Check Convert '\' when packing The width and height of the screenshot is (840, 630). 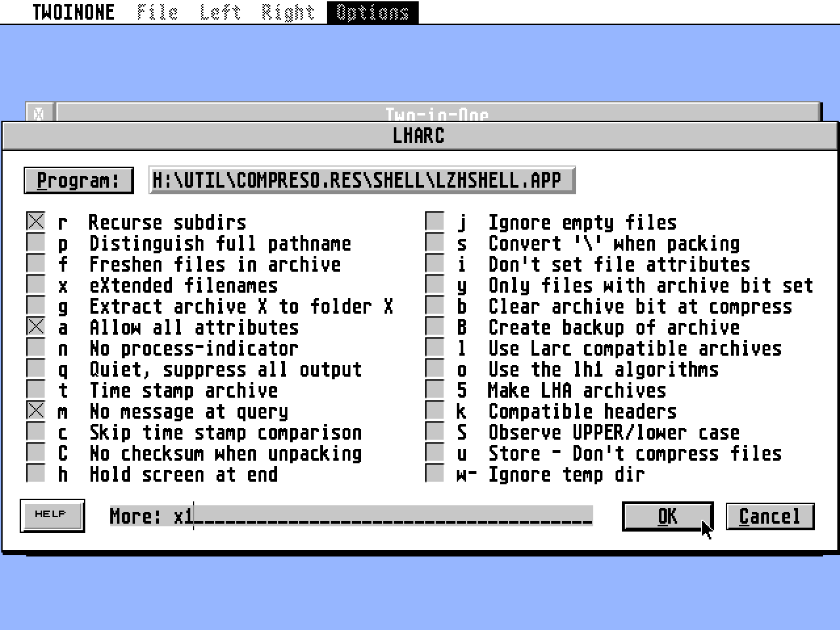pyautogui.click(x=434, y=242)
